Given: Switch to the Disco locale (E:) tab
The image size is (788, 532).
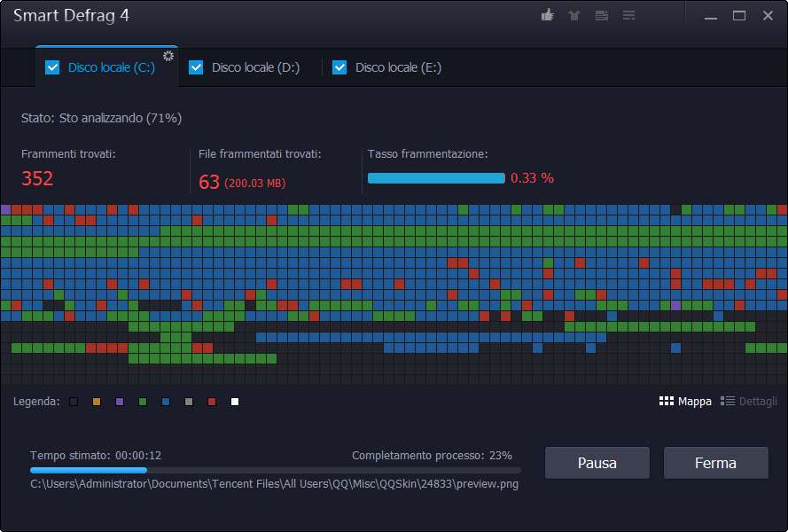Looking at the screenshot, I should pyautogui.click(x=398, y=67).
